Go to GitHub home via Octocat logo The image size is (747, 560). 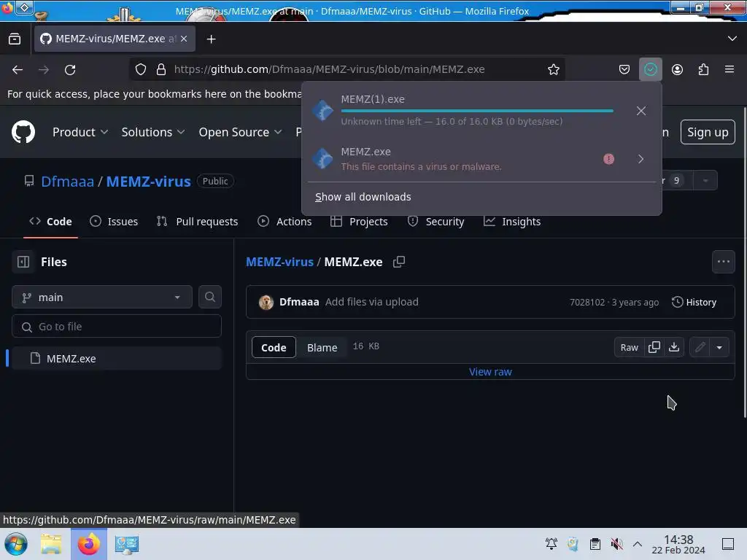point(23,132)
